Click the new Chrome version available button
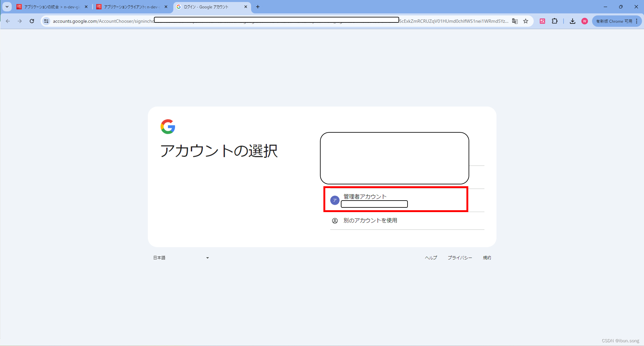644x346 pixels. tap(613, 21)
